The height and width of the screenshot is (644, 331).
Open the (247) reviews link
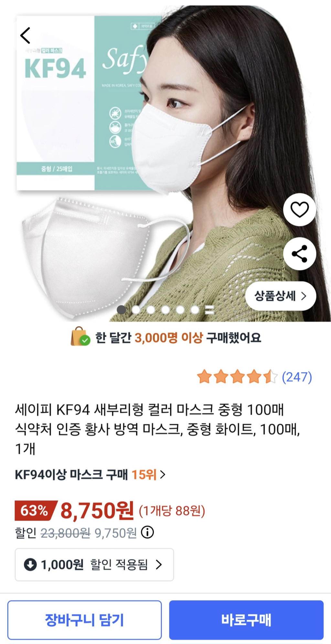coord(297,377)
